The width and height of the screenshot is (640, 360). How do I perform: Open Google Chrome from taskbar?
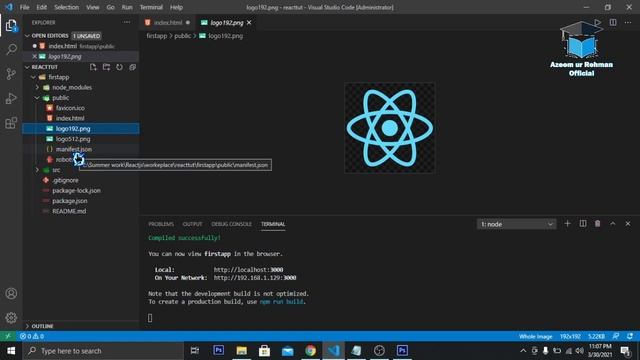click(310, 351)
